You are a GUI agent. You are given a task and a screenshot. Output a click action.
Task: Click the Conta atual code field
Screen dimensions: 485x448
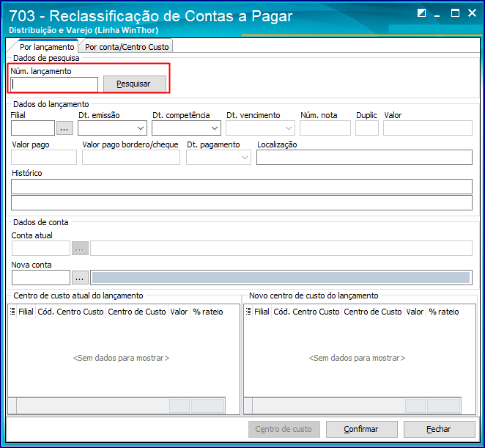click(41, 249)
